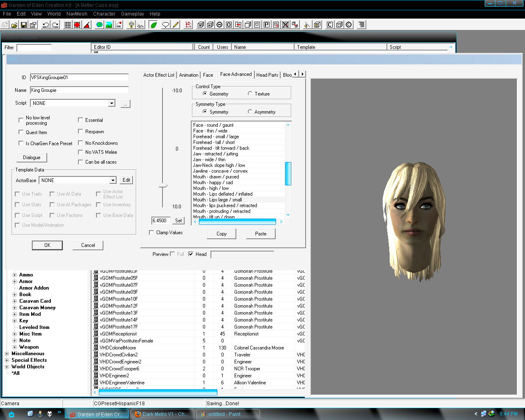Click the red linked boxes toolbar icon

295,25
